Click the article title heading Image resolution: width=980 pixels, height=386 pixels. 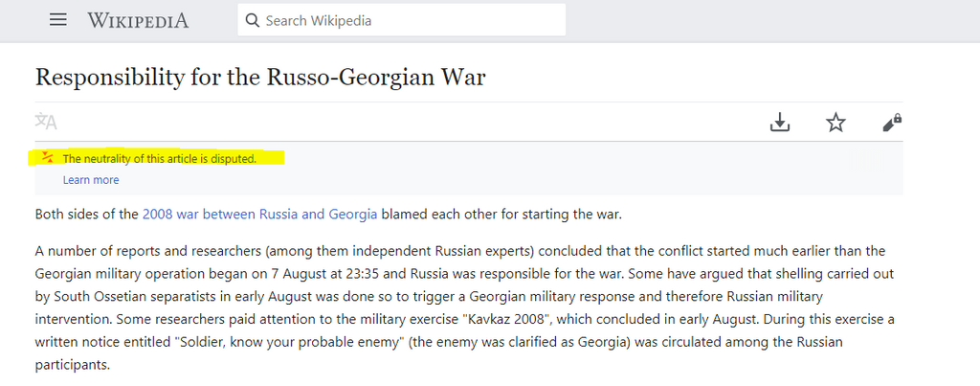260,77
